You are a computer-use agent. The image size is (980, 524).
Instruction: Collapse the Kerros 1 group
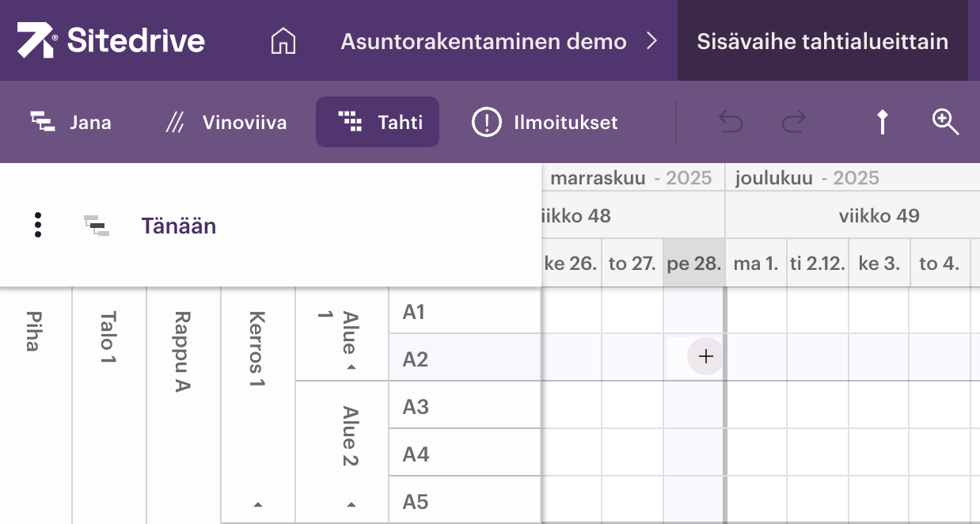(x=257, y=504)
